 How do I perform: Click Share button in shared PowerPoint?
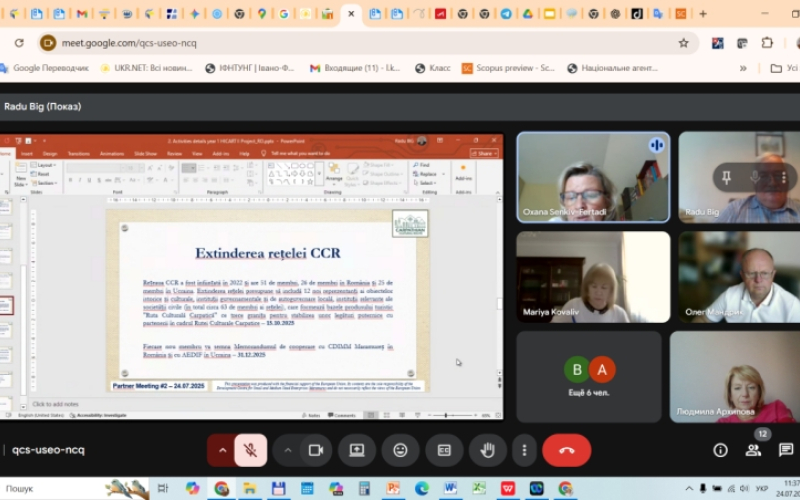[484, 154]
